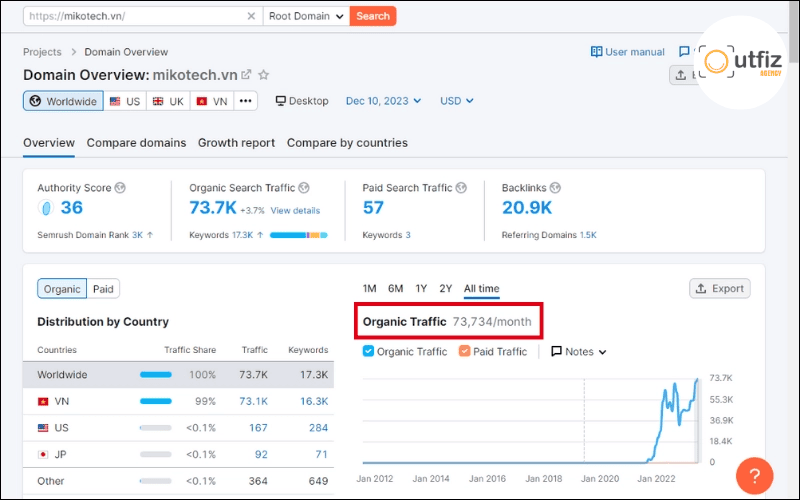
Task: Open View details link
Action: pos(295,210)
